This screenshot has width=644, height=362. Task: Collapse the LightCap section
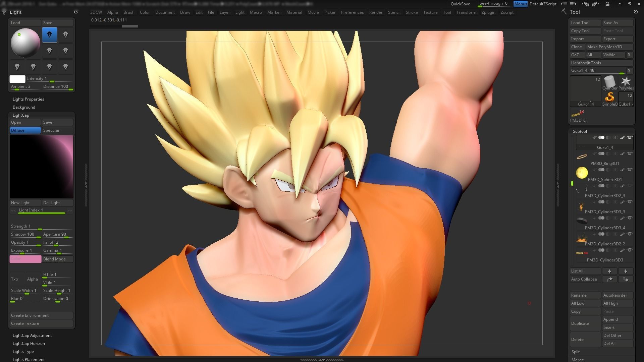[21, 115]
